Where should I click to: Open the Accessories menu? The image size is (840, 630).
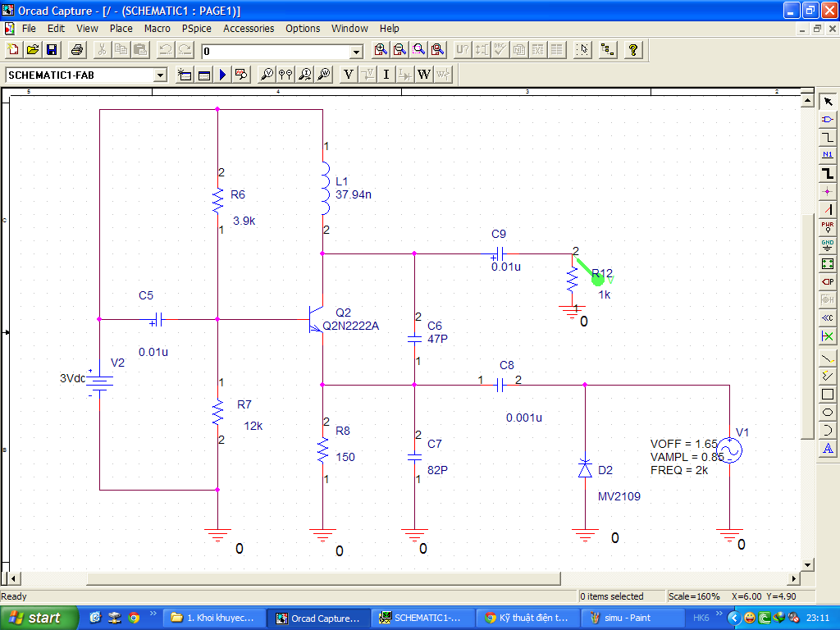tap(249, 29)
